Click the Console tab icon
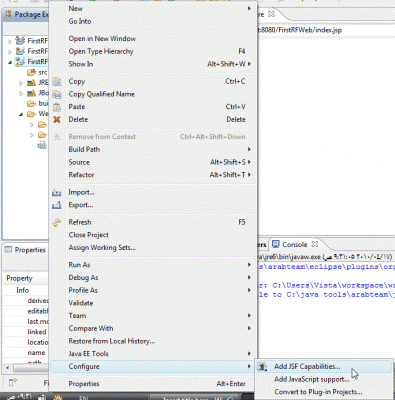The height and width of the screenshot is (400, 395). pos(276,244)
